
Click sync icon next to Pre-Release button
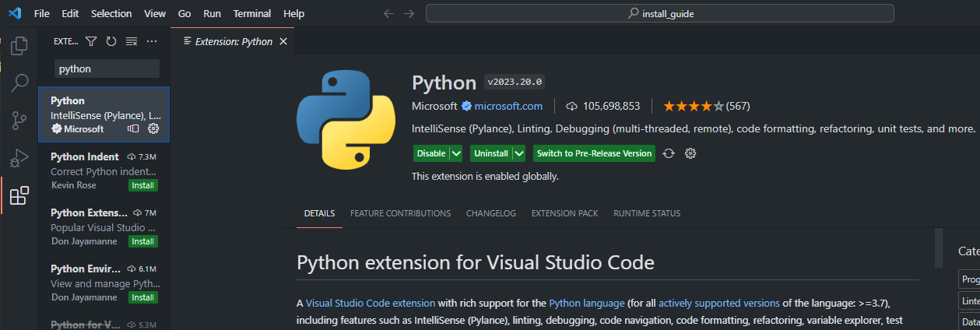coord(669,153)
